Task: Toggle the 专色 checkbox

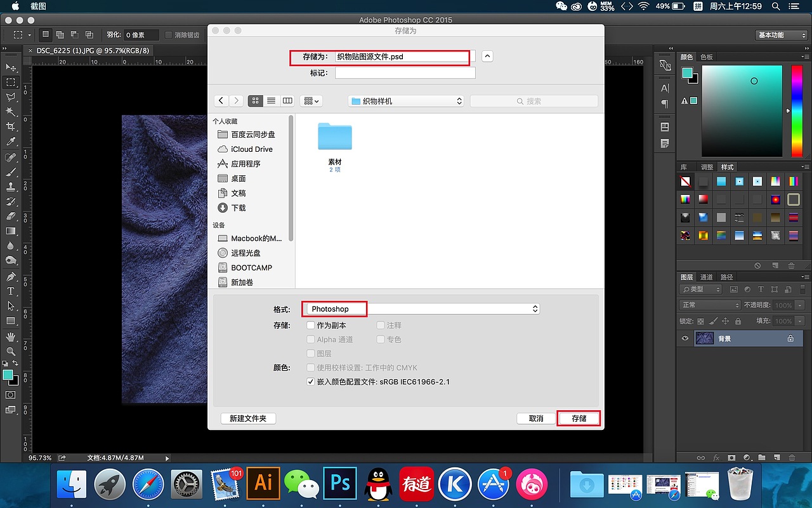Action: [x=381, y=339]
